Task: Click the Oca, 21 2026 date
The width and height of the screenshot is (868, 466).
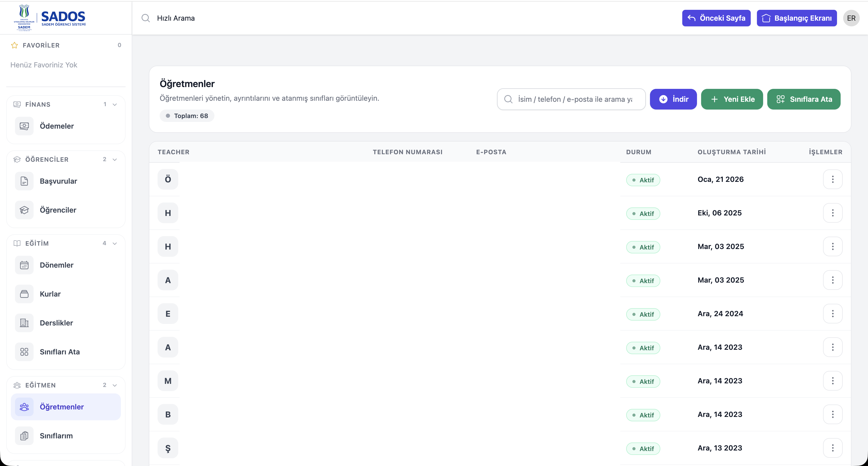Action: click(720, 179)
